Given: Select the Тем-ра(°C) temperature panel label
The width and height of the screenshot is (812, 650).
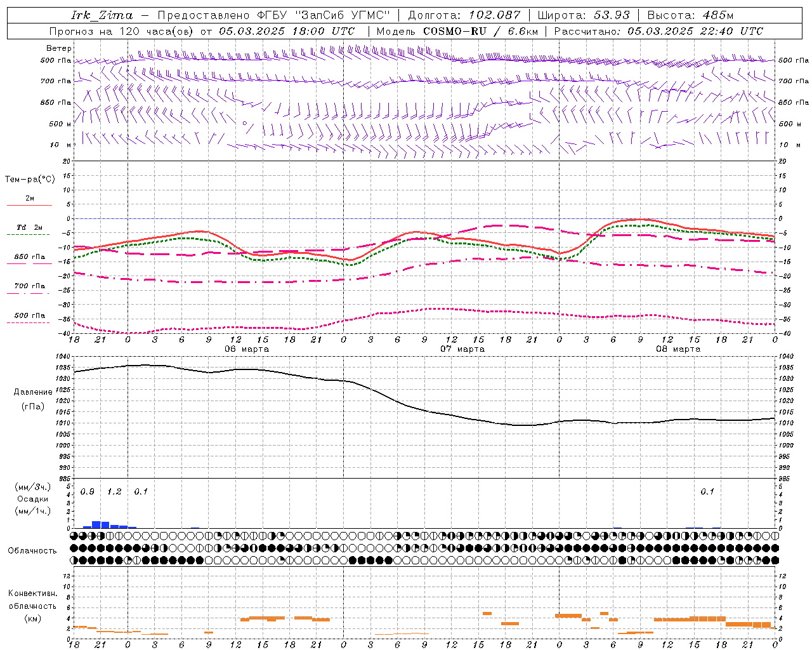Looking at the screenshot, I should pos(30,179).
